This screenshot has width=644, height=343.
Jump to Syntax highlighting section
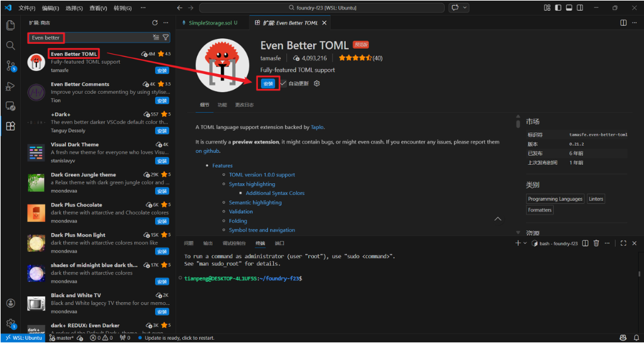pyautogui.click(x=252, y=184)
